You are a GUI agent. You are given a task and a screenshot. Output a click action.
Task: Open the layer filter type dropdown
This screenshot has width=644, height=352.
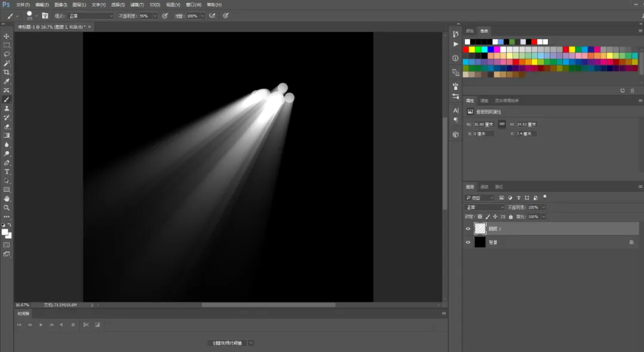click(x=479, y=198)
